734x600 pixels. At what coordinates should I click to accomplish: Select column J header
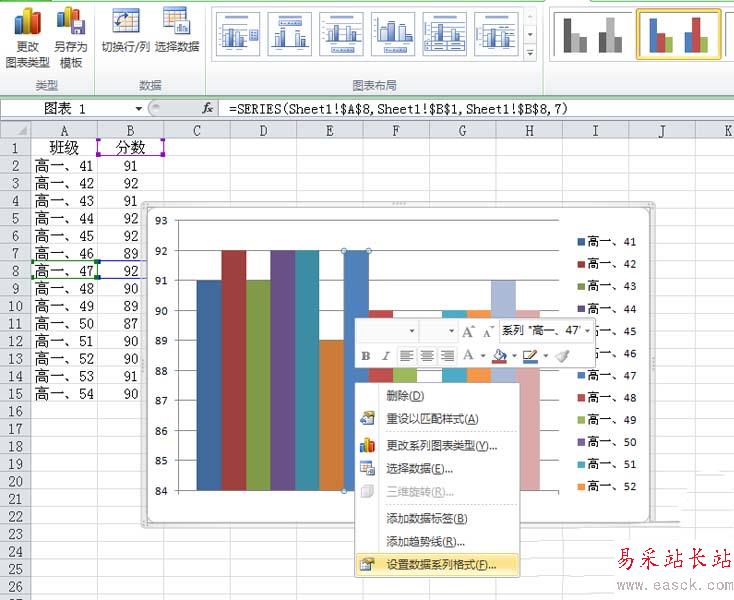pyautogui.click(x=661, y=131)
